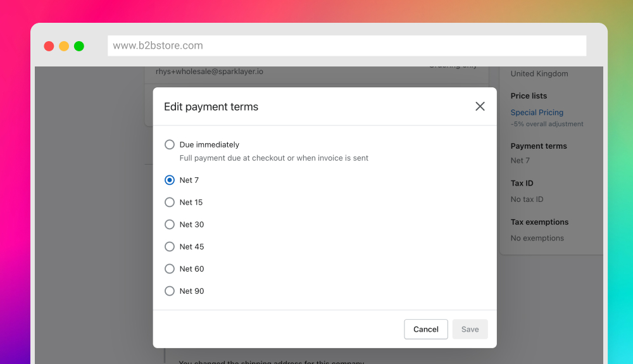The width and height of the screenshot is (633, 364).
Task: Pick the Net 45 radio button
Action: coord(170,246)
